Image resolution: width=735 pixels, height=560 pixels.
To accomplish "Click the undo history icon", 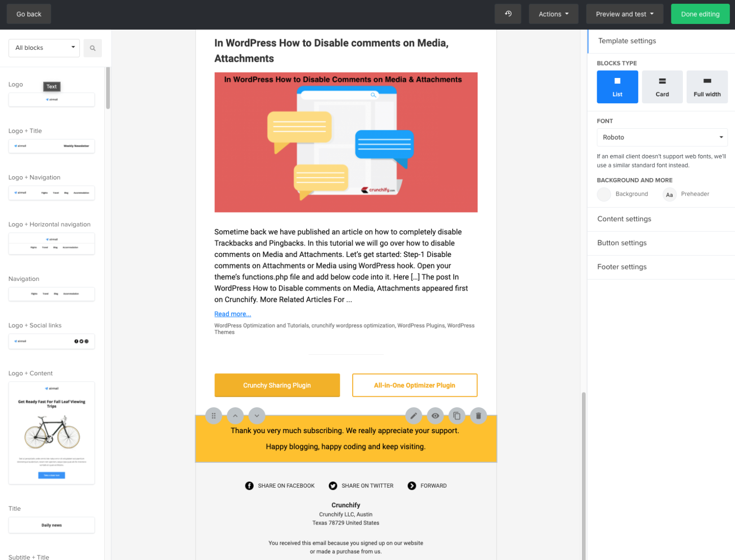I will (508, 13).
